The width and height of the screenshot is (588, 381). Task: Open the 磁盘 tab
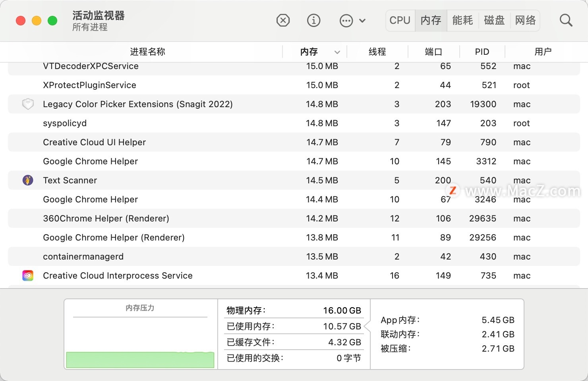pyautogui.click(x=494, y=20)
